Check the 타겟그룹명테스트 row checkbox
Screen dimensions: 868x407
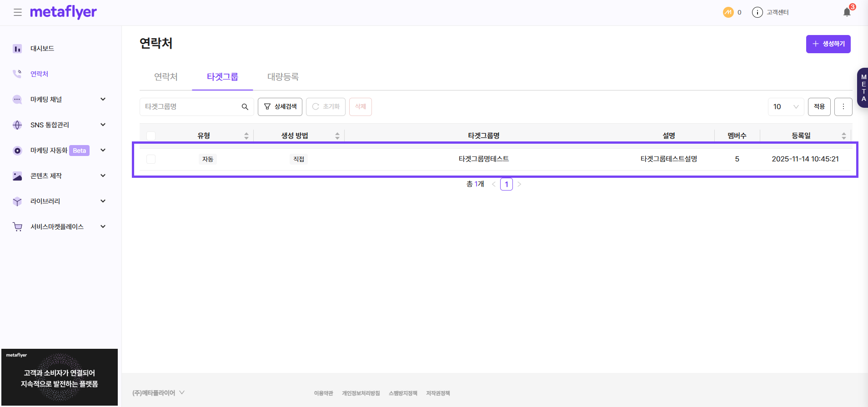pyautogui.click(x=151, y=159)
